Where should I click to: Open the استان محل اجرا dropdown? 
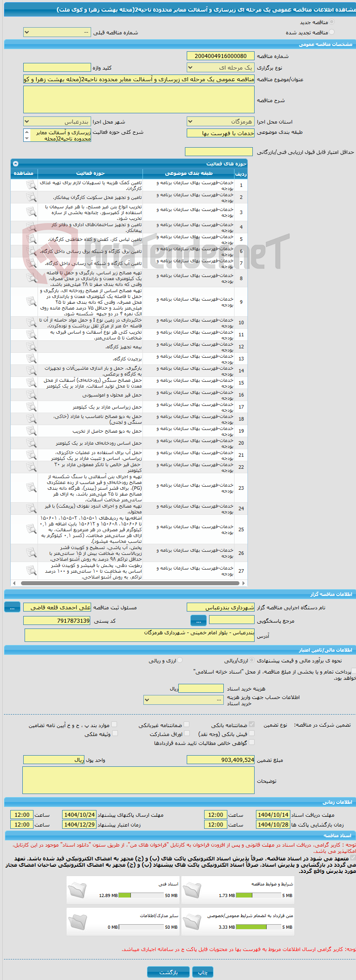tap(221, 122)
